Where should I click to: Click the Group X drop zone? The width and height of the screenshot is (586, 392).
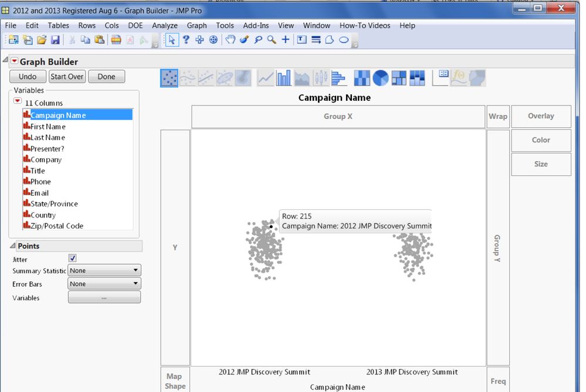(338, 117)
